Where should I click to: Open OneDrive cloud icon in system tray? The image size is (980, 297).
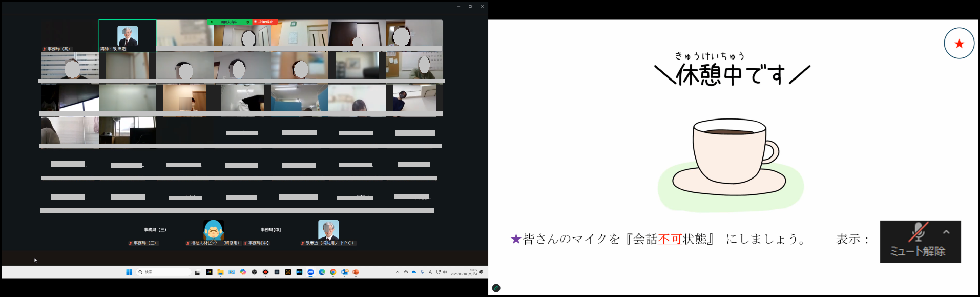pyautogui.click(x=414, y=272)
